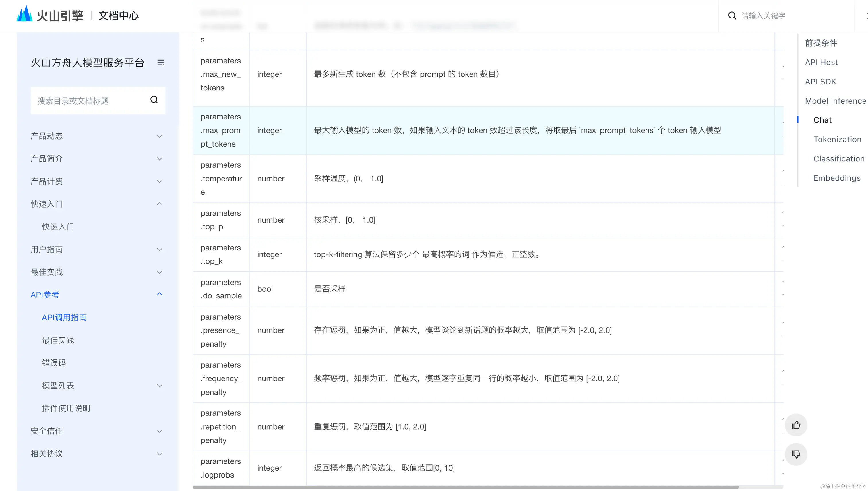The image size is (868, 491).
Task: Click parameters.presence_penalty cell
Action: (221, 330)
